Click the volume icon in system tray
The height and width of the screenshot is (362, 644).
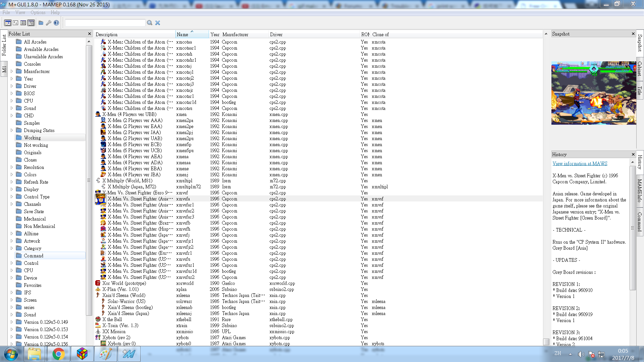(x=581, y=354)
